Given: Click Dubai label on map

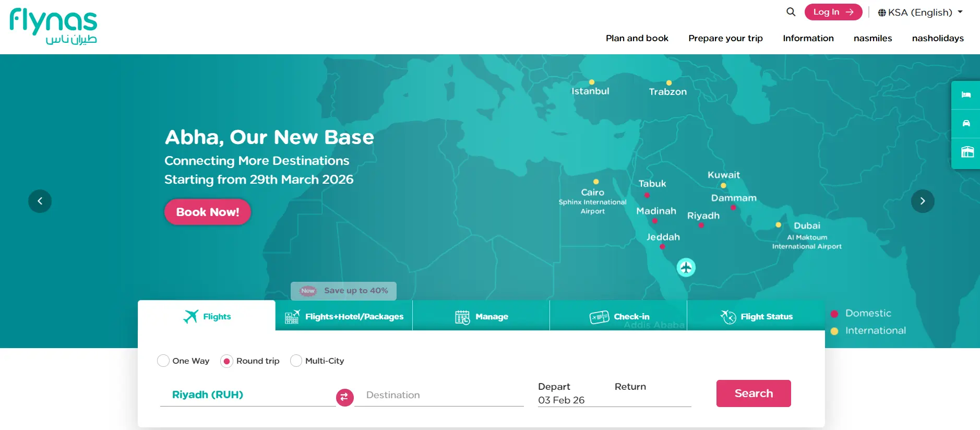Looking at the screenshot, I should (x=807, y=225).
